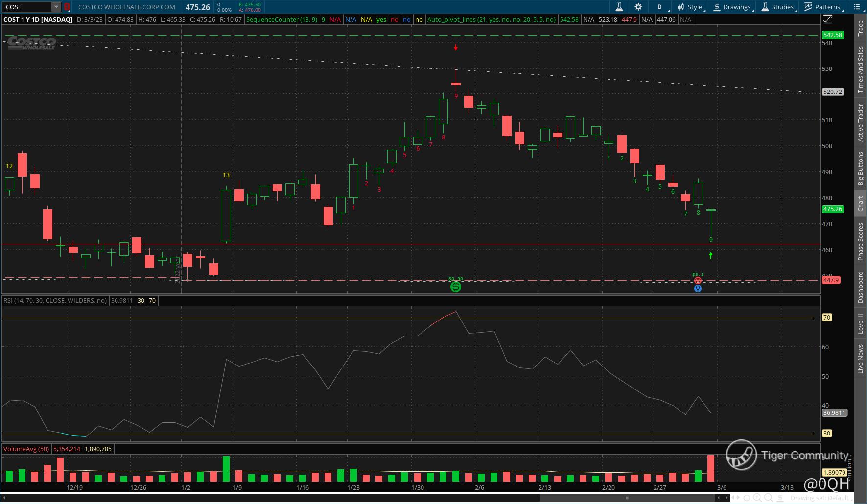Click the B: 475.50 bid quote
The width and height of the screenshot is (867, 504).
[250, 4]
